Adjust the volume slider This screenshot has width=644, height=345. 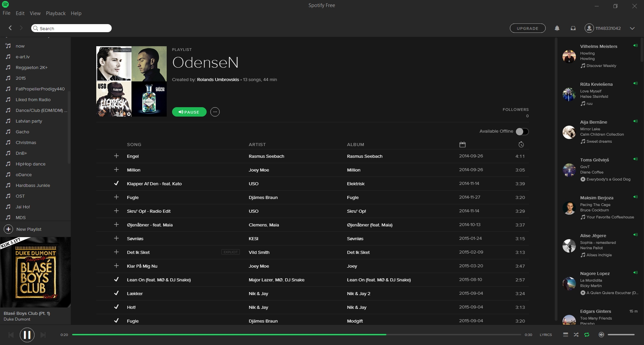point(621,335)
